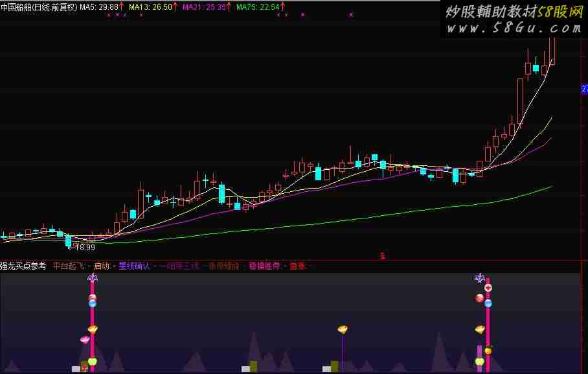Click the gold ingot icon on left signal
The width and height of the screenshot is (588, 374).
pos(93,329)
